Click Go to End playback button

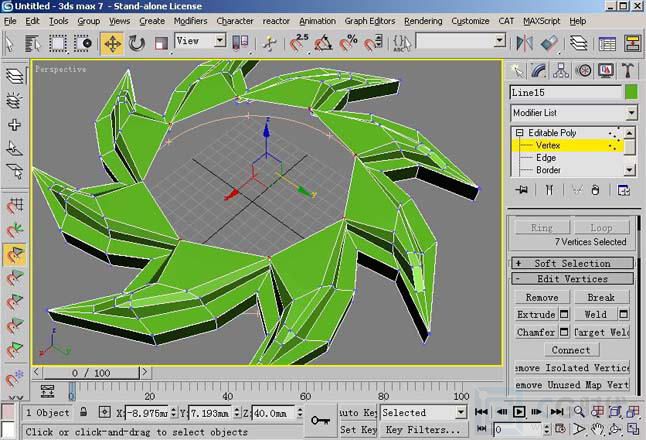click(557, 412)
